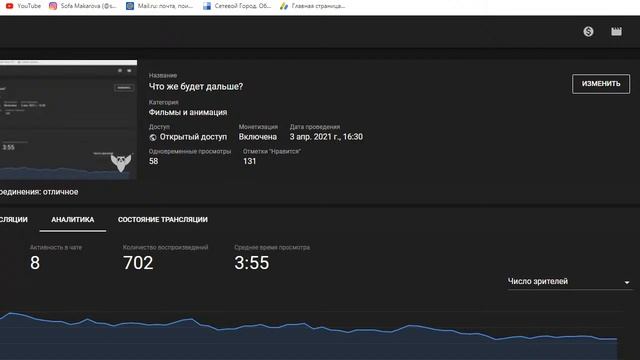Switch to the АНАЛИТИКА tab

pyautogui.click(x=73, y=220)
